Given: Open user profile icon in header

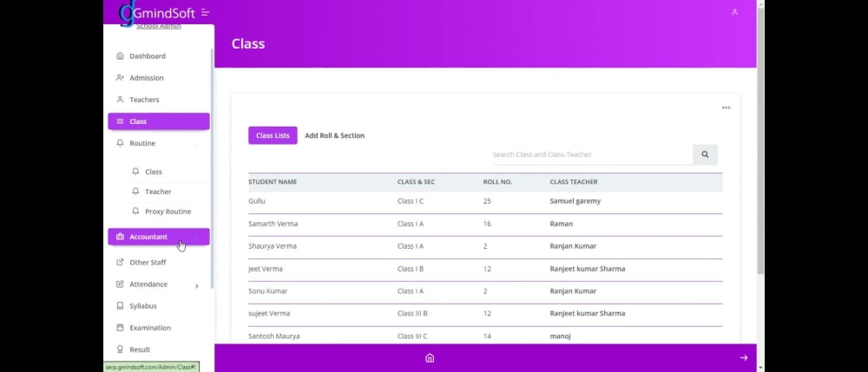Looking at the screenshot, I should pos(734,11).
